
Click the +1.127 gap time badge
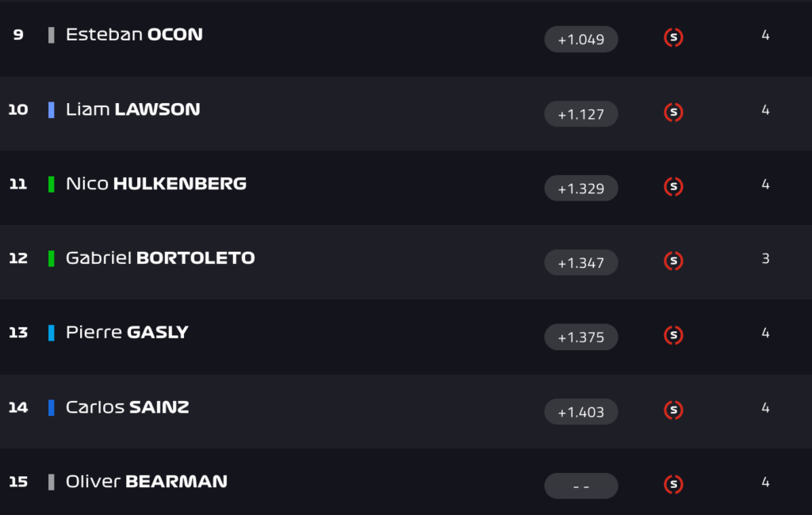580,114
